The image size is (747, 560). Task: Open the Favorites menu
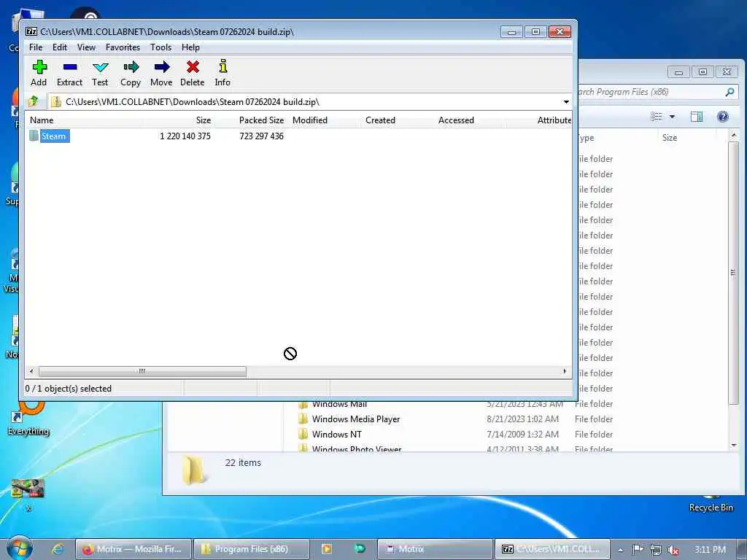(123, 47)
